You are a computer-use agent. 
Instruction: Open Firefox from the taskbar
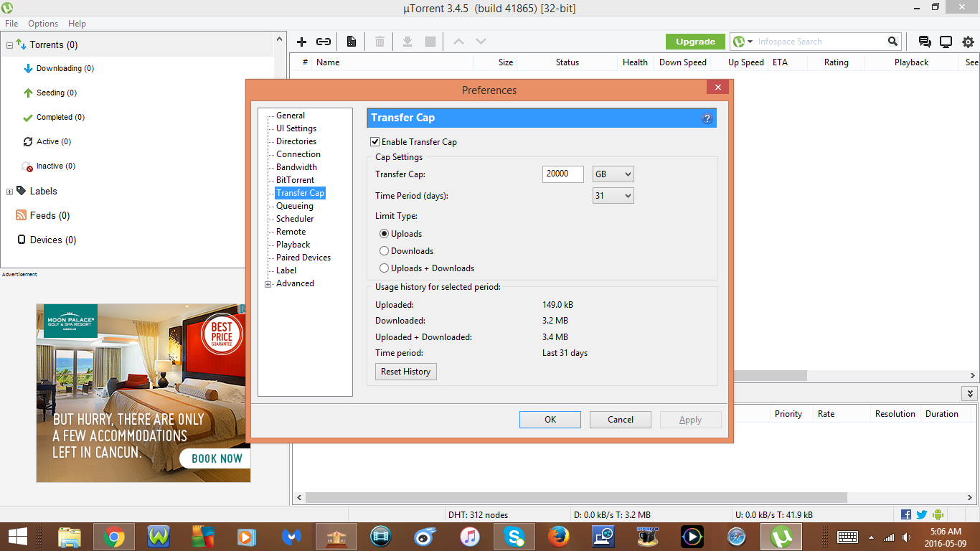coord(558,537)
